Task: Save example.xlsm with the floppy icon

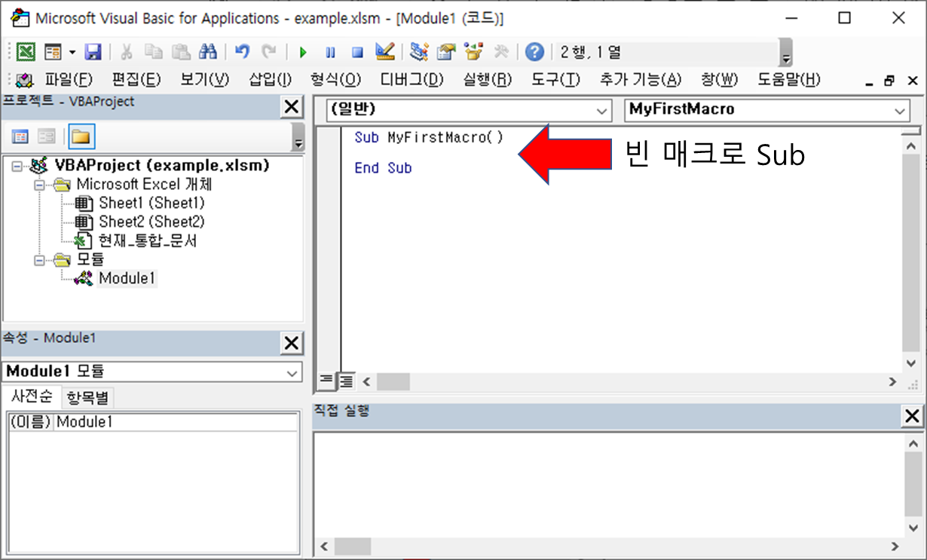Action: tap(93, 52)
